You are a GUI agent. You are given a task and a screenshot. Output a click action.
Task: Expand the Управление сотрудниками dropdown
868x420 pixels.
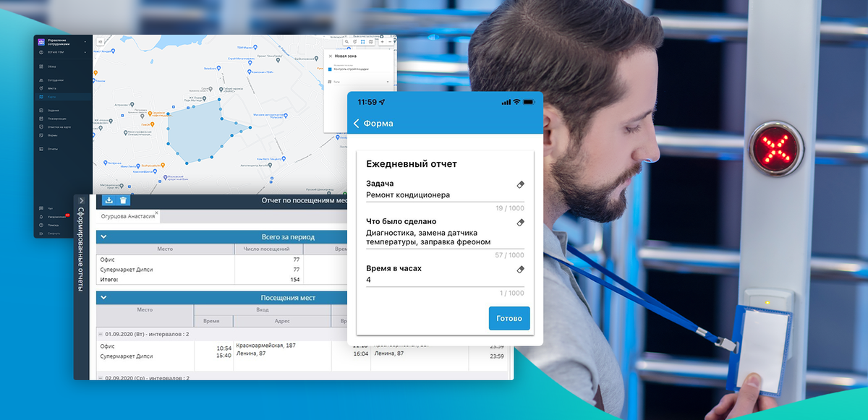coord(85,42)
